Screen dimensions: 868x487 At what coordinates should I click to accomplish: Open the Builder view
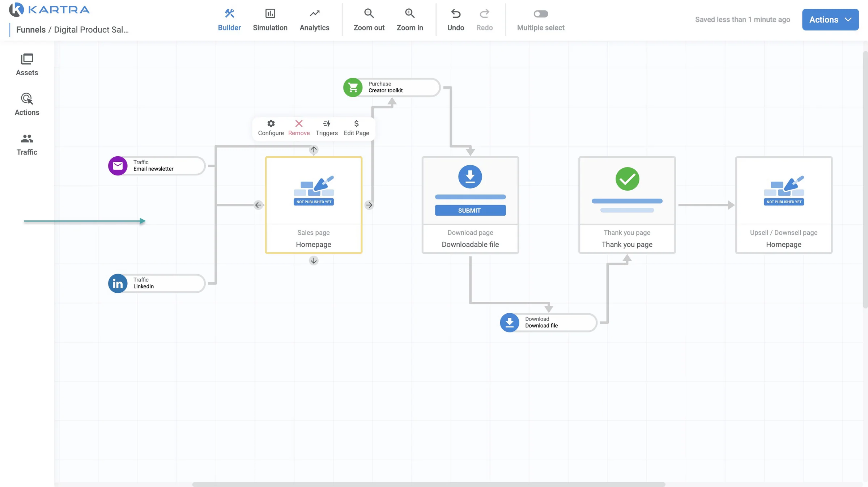[x=229, y=20]
